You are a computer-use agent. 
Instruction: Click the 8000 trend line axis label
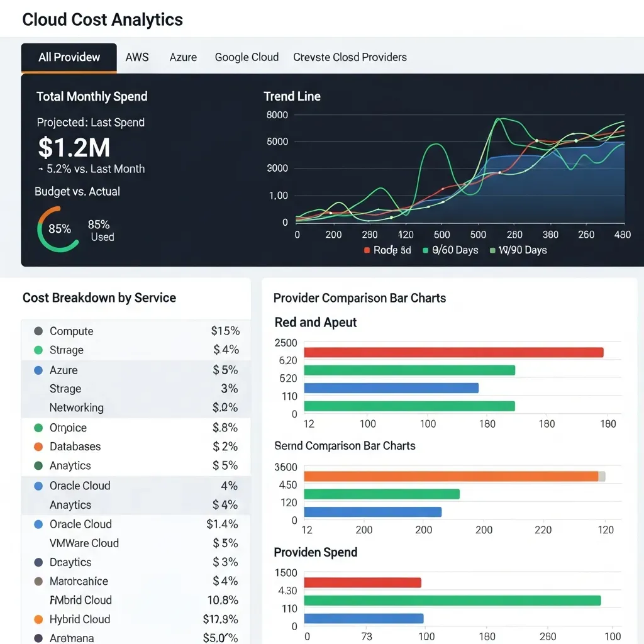click(277, 115)
